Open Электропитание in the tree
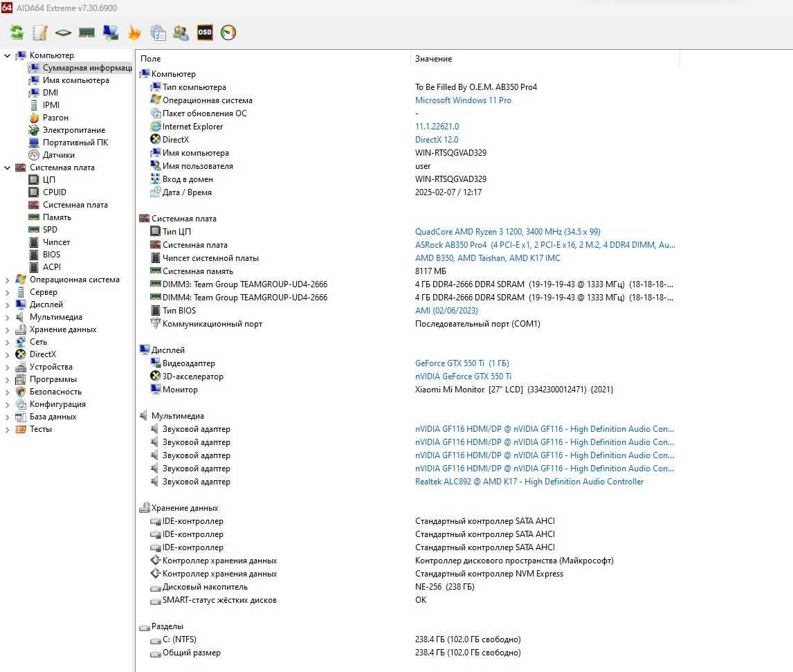Viewport: 793px width, 672px height. (74, 130)
